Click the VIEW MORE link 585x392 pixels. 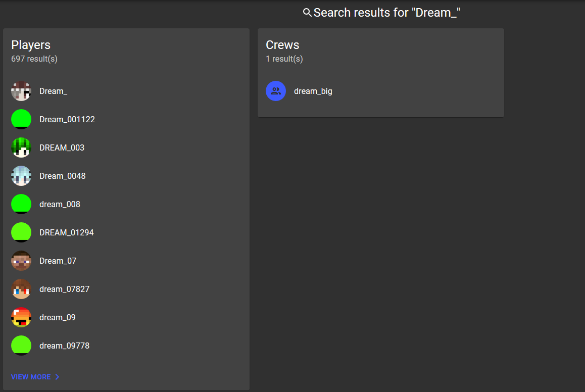pyautogui.click(x=35, y=377)
